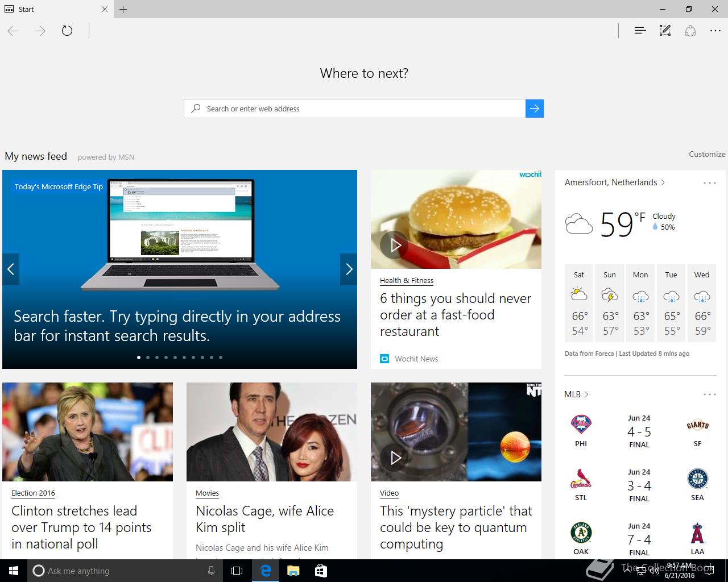Click the Cortana microphone icon

click(x=211, y=571)
